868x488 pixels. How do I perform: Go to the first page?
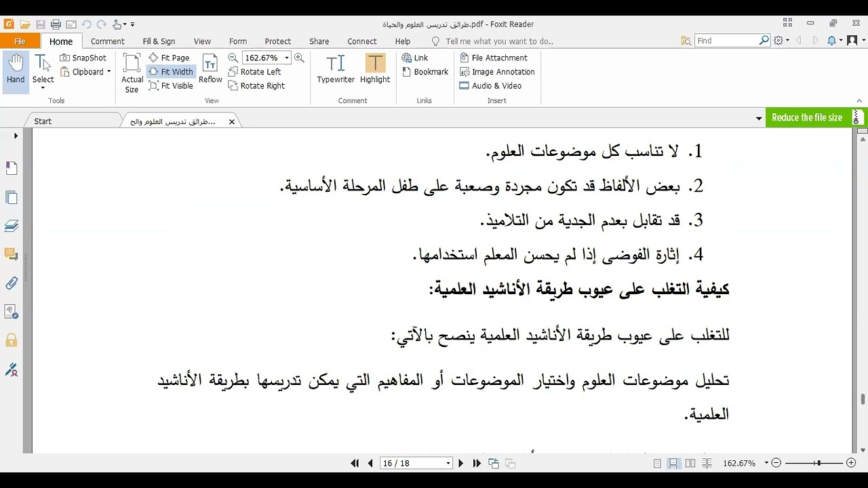point(355,464)
